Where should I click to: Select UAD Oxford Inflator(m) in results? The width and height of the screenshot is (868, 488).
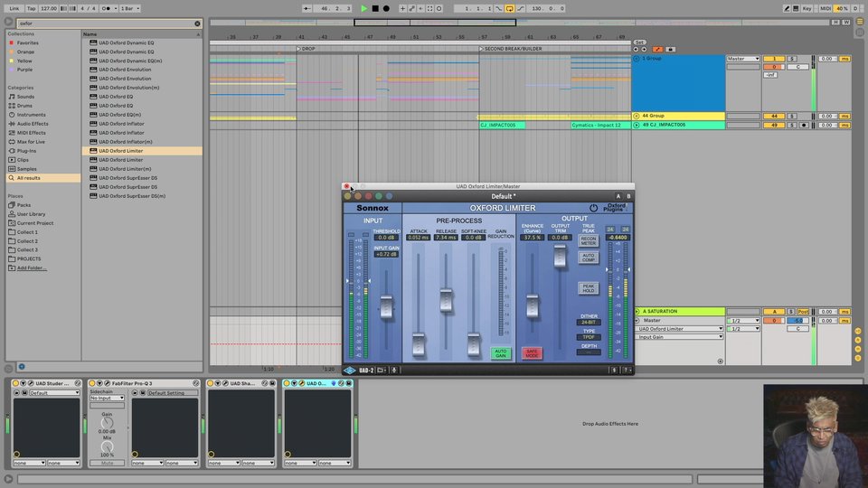click(x=125, y=142)
